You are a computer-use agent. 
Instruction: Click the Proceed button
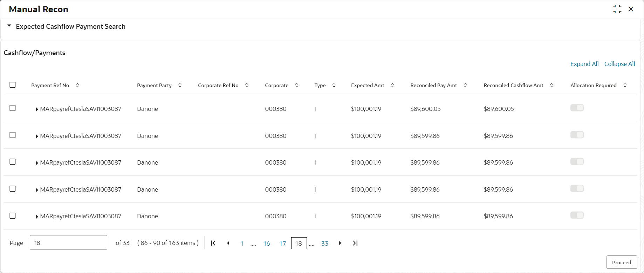tap(622, 262)
